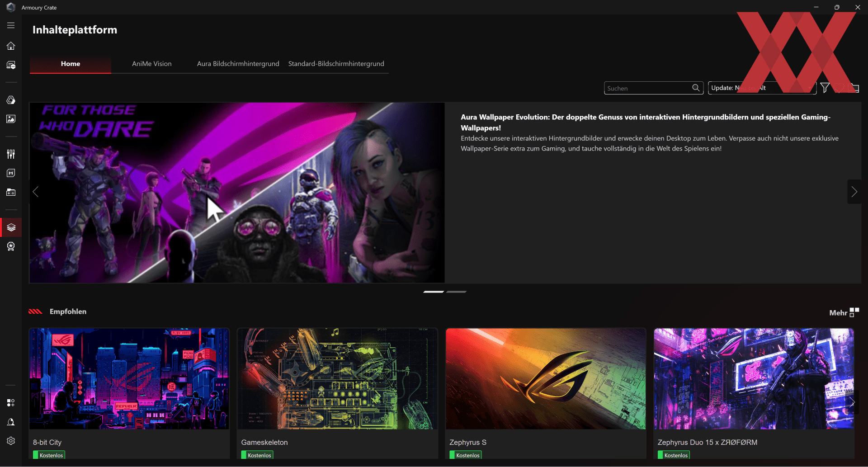
Task: Open the notification bell in sidebar
Action: [11, 422]
